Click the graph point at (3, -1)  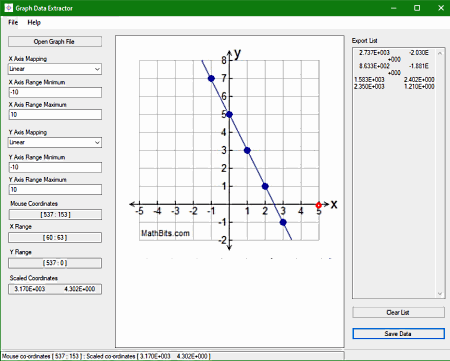(x=283, y=222)
